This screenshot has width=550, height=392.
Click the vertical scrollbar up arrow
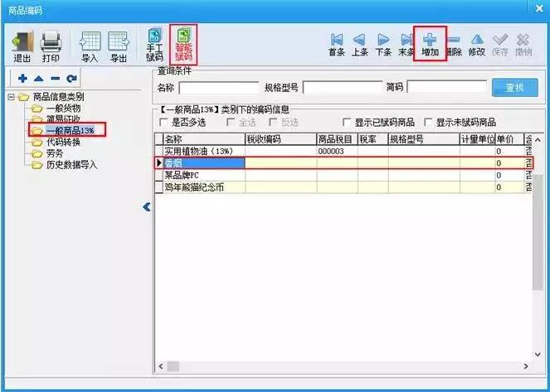click(x=538, y=140)
